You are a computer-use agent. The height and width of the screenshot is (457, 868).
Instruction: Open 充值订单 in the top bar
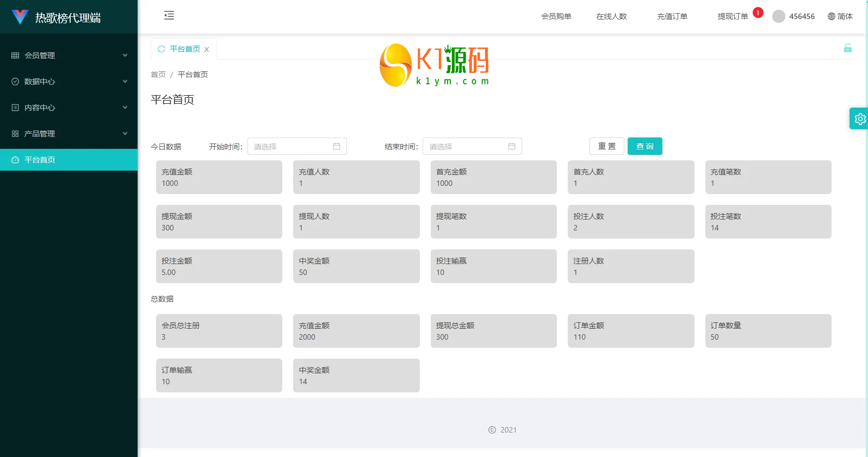(x=672, y=16)
